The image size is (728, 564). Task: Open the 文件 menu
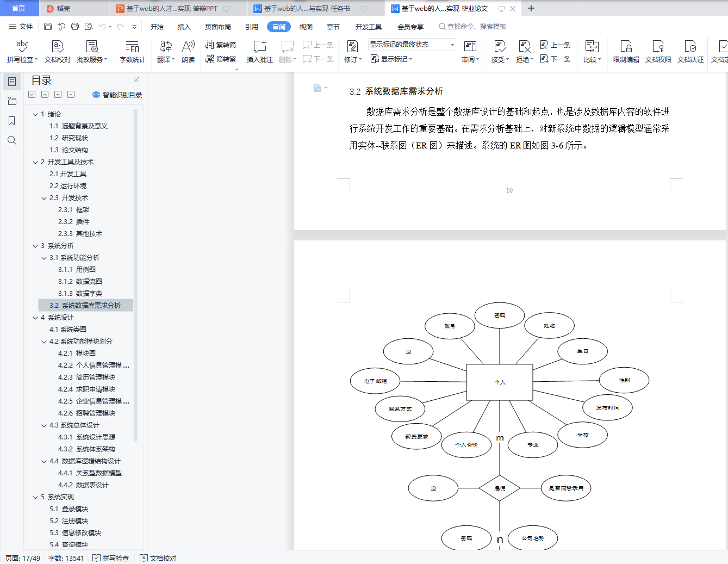click(x=21, y=27)
